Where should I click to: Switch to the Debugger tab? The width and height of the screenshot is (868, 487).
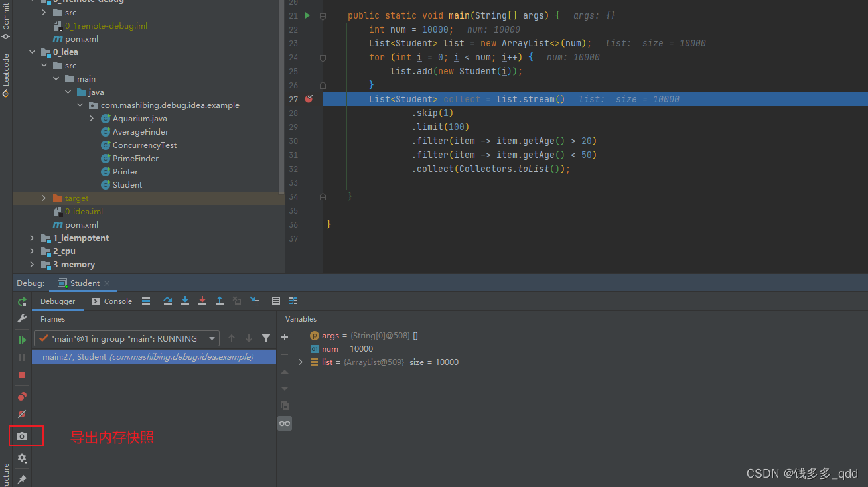point(58,301)
